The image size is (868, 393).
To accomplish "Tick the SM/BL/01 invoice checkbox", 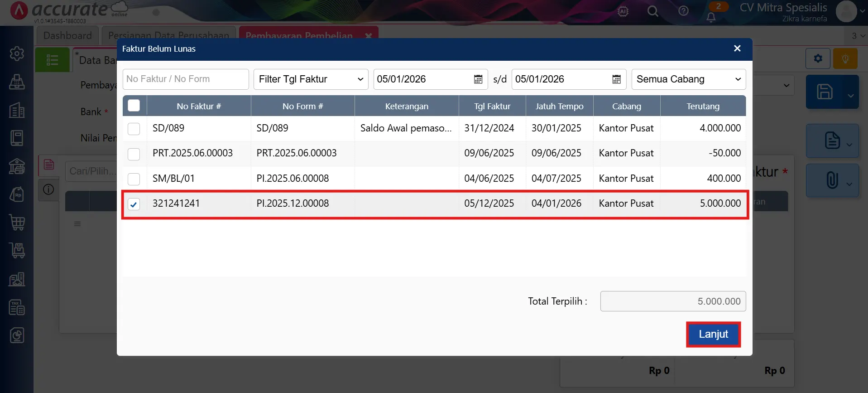I will coord(134,179).
